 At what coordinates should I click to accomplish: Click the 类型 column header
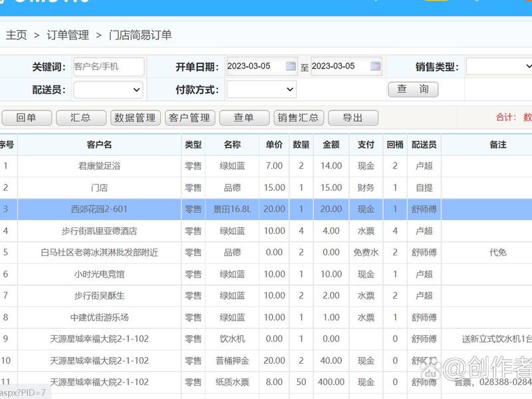[193, 144]
